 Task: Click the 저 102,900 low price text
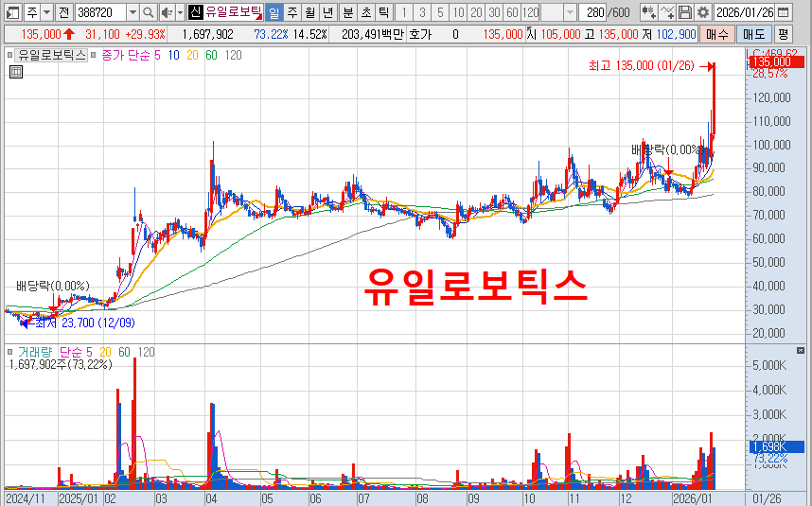tap(669, 35)
